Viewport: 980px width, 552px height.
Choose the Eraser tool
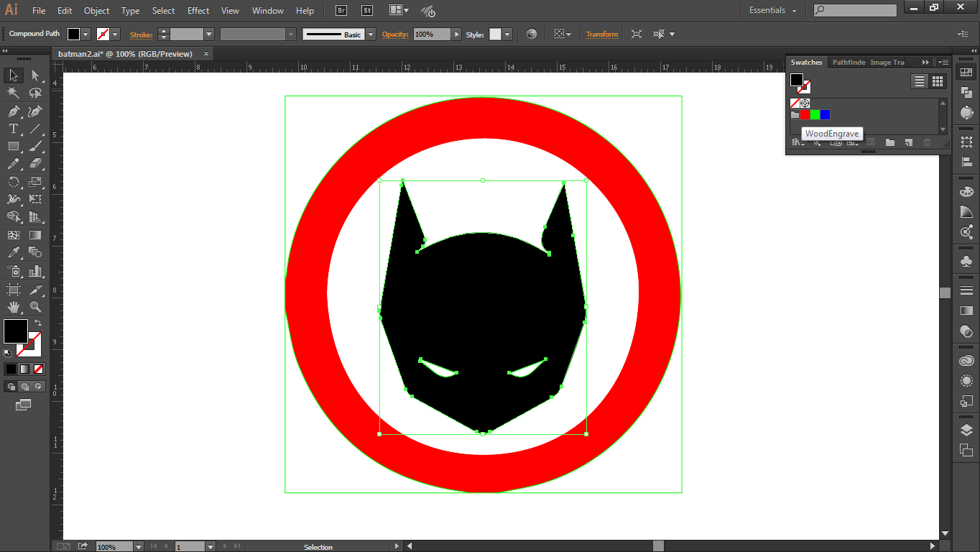click(35, 164)
